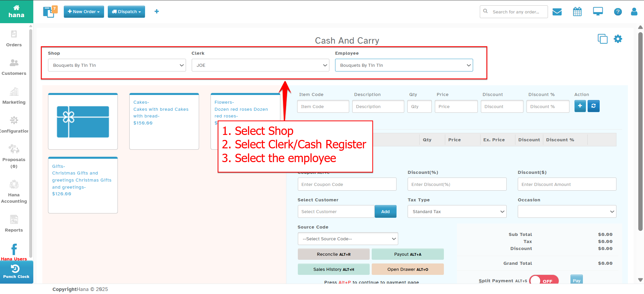Screen dimensions: 644x294
Task: Click the Punch Clock button
Action: tap(16, 272)
